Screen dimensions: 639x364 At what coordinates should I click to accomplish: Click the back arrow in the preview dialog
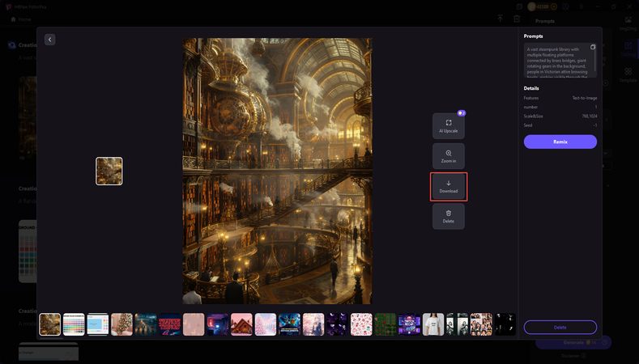tap(50, 40)
